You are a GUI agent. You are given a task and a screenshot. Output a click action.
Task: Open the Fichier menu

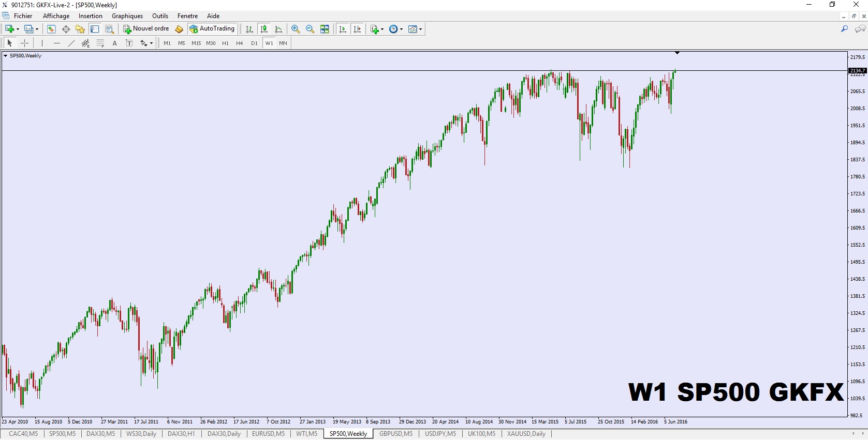[23, 16]
